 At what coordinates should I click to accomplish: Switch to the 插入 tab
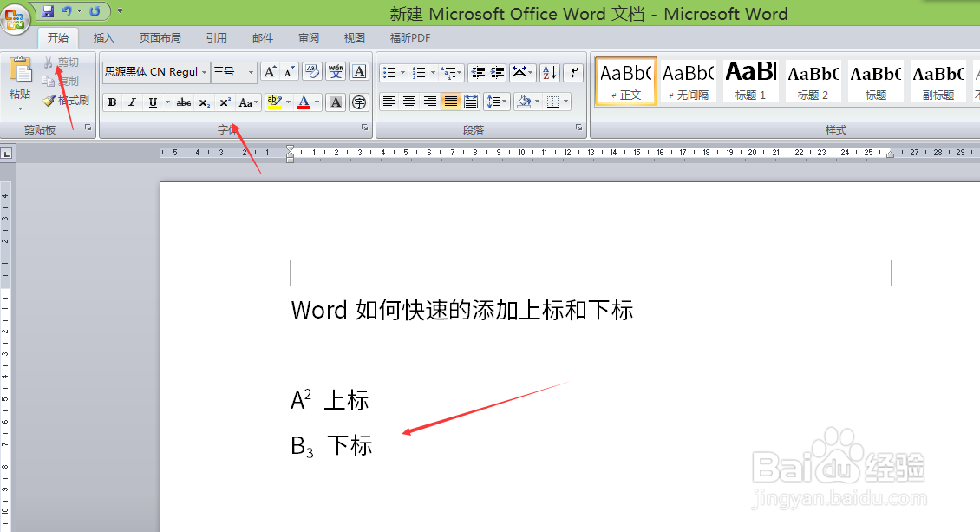(x=104, y=38)
